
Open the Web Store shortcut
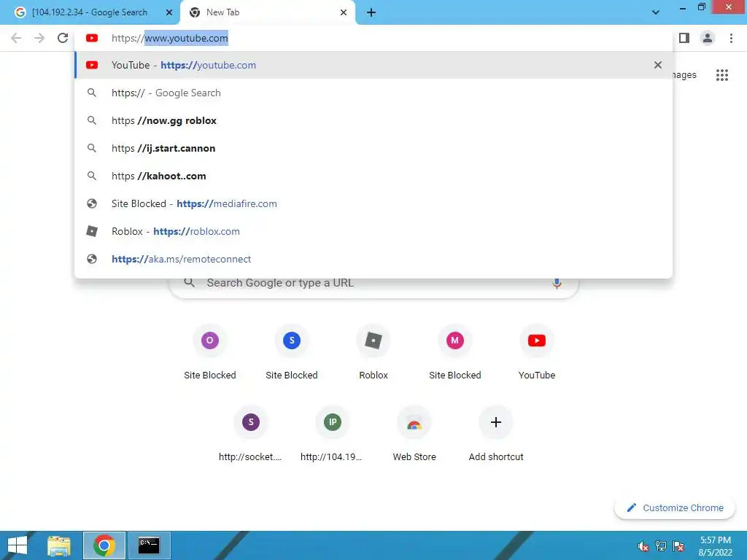pos(414,434)
